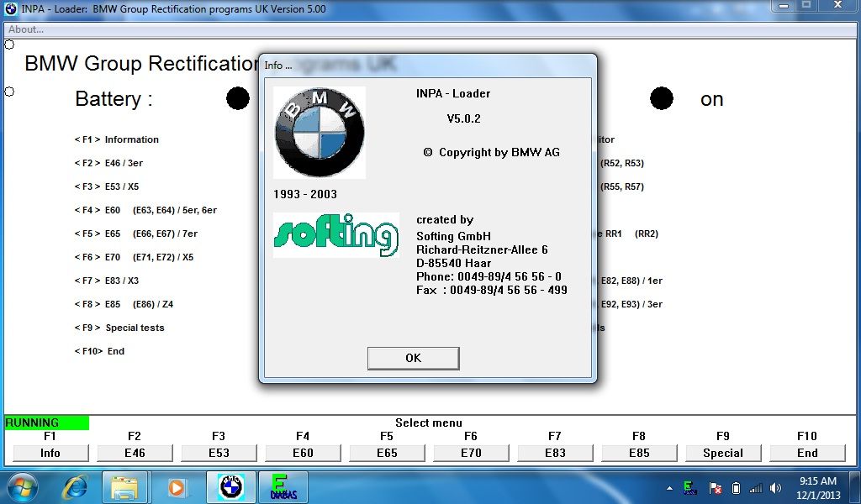This screenshot has width=861, height=504.
Task: Open the F9 Special button
Action: [x=722, y=453]
